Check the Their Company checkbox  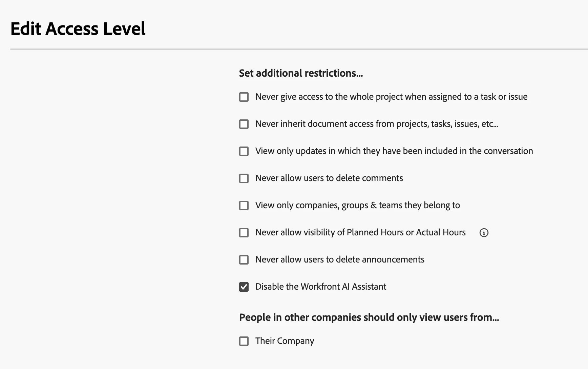click(244, 341)
